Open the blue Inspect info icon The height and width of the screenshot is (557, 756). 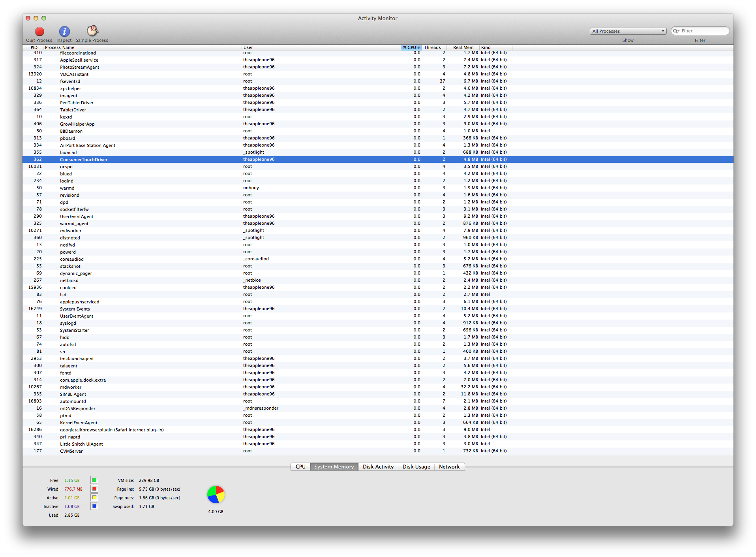click(x=64, y=31)
